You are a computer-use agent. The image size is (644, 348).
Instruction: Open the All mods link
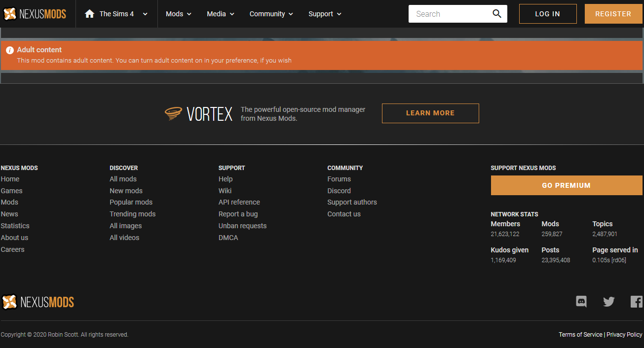(123, 179)
